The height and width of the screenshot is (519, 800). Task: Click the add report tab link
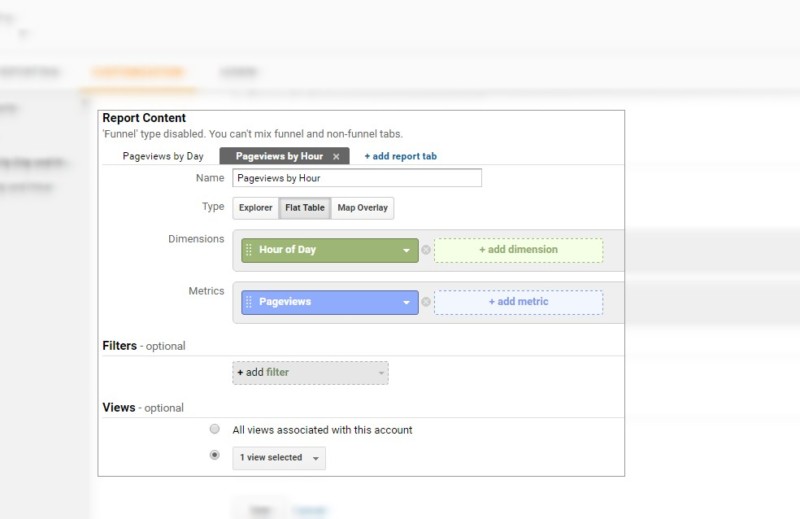pos(400,156)
